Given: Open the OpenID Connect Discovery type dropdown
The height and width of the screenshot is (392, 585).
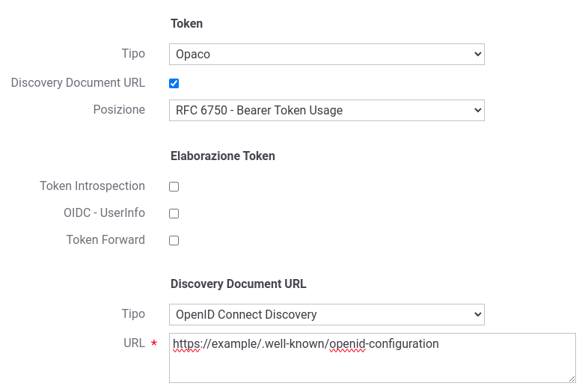Looking at the screenshot, I should 326,314.
